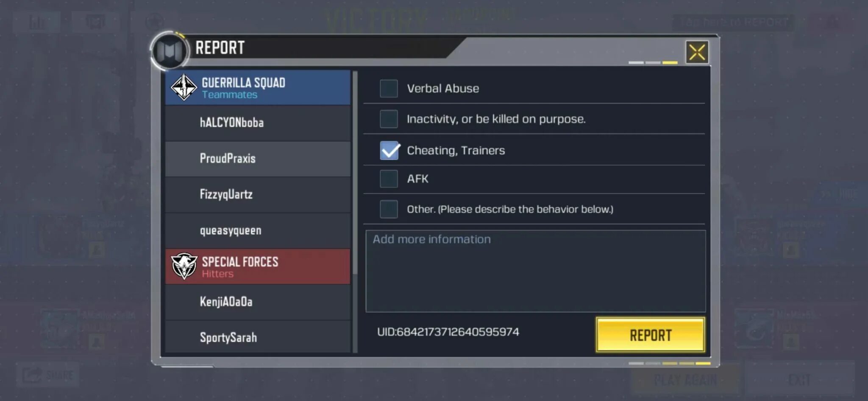The height and width of the screenshot is (401, 868).
Task: Click the yellow REPORT submit button
Action: tap(651, 335)
